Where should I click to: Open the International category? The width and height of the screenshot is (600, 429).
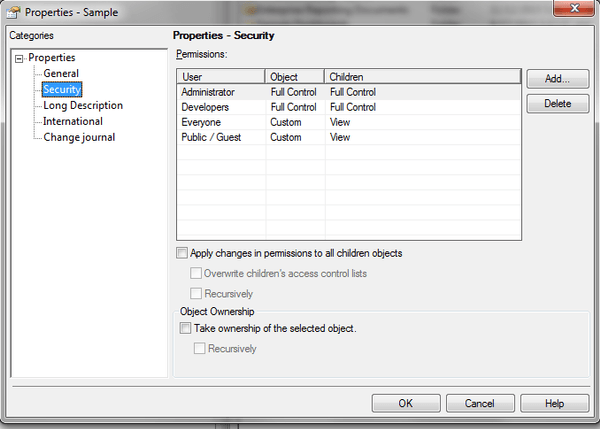tap(73, 121)
